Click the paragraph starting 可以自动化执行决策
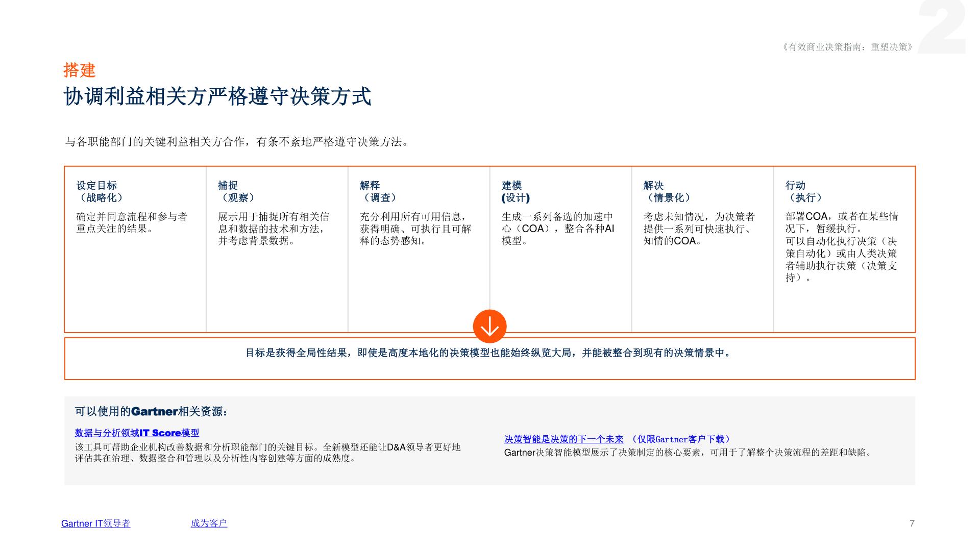980x551 pixels. point(841,259)
